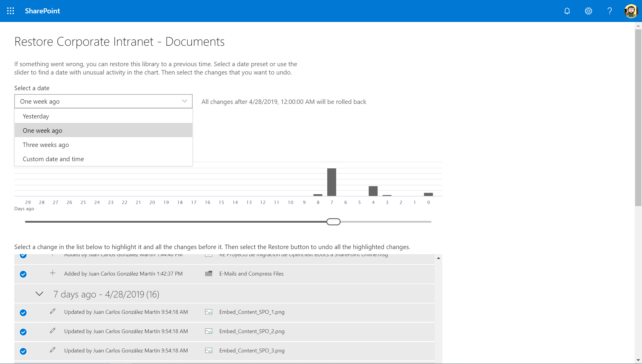
Task: Open the Select a date dropdown
Action: tap(103, 102)
